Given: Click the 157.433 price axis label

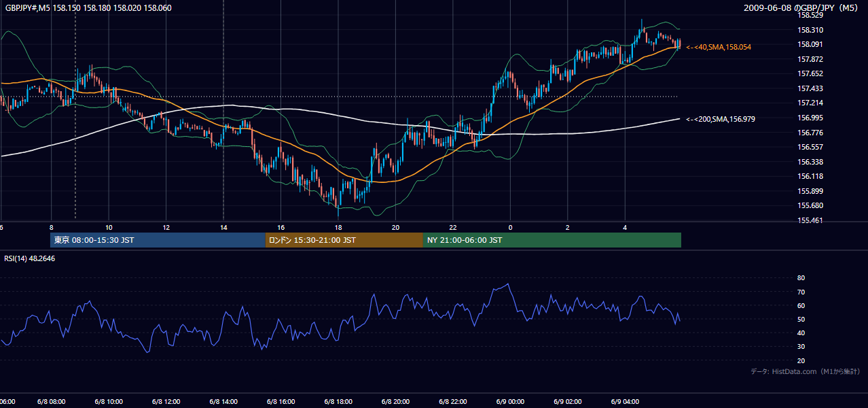Looking at the screenshot, I should (811, 88).
